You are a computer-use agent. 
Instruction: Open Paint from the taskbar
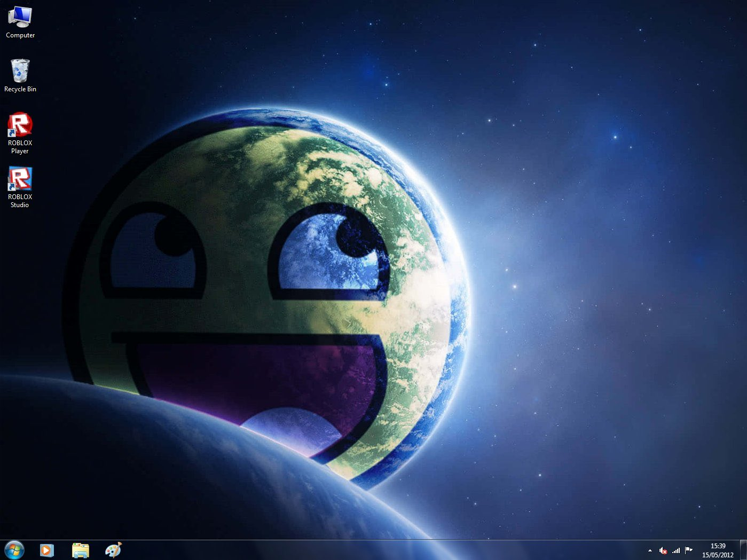pyautogui.click(x=113, y=550)
